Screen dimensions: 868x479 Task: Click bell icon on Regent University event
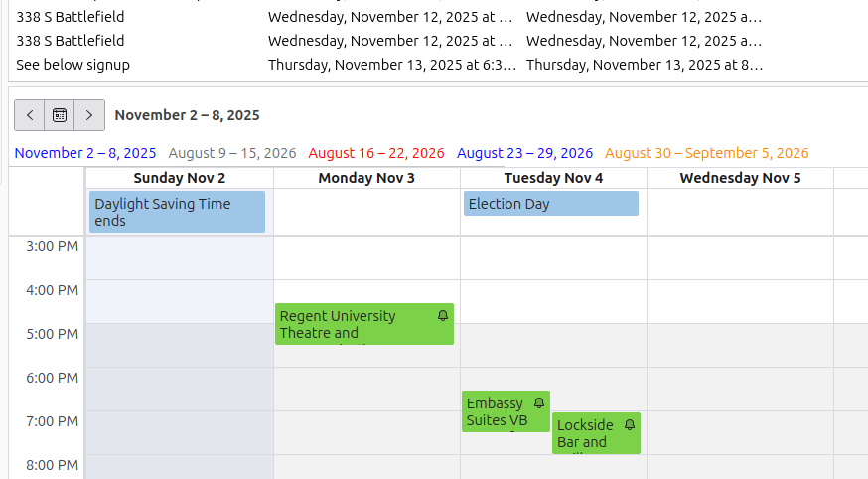(443, 316)
